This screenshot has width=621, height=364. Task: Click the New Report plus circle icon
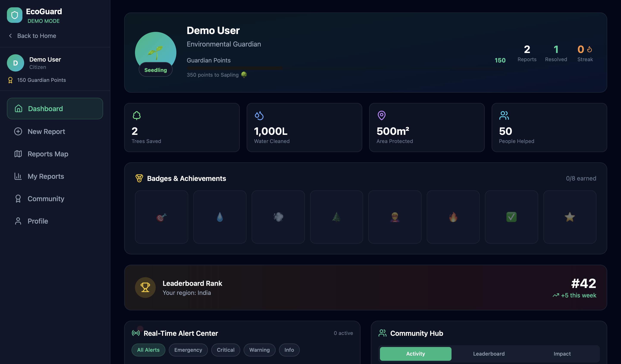(18, 131)
